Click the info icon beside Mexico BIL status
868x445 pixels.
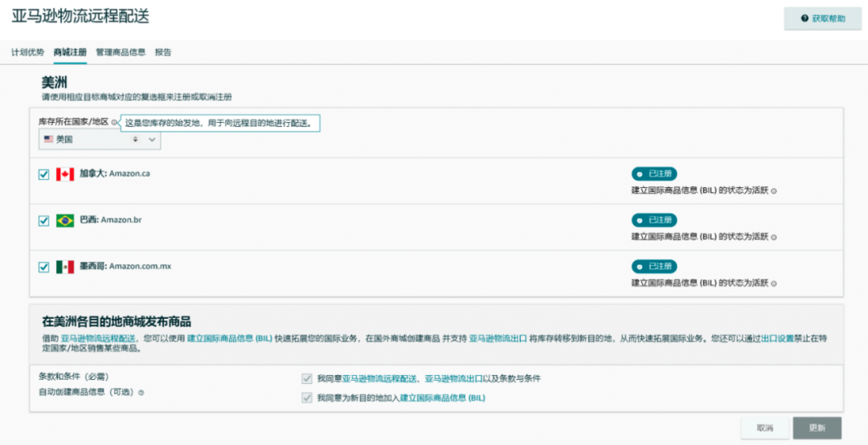coord(774,284)
